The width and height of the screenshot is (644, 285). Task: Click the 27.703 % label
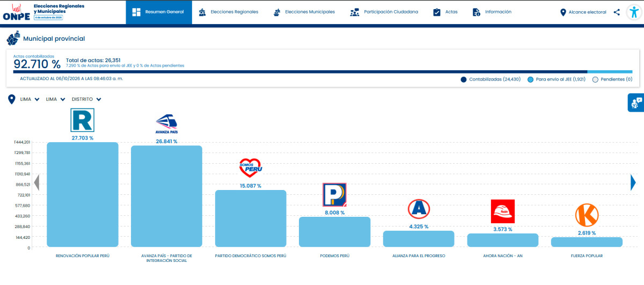(x=83, y=138)
